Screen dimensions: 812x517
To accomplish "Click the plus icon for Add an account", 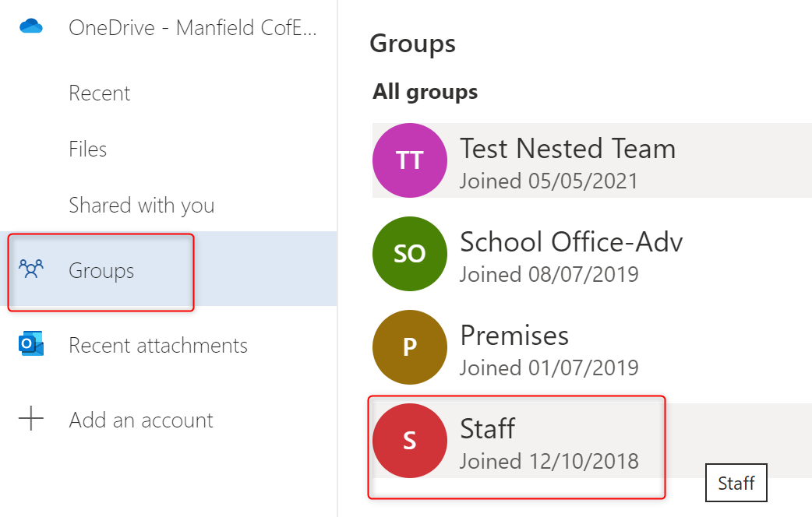I will point(31,420).
